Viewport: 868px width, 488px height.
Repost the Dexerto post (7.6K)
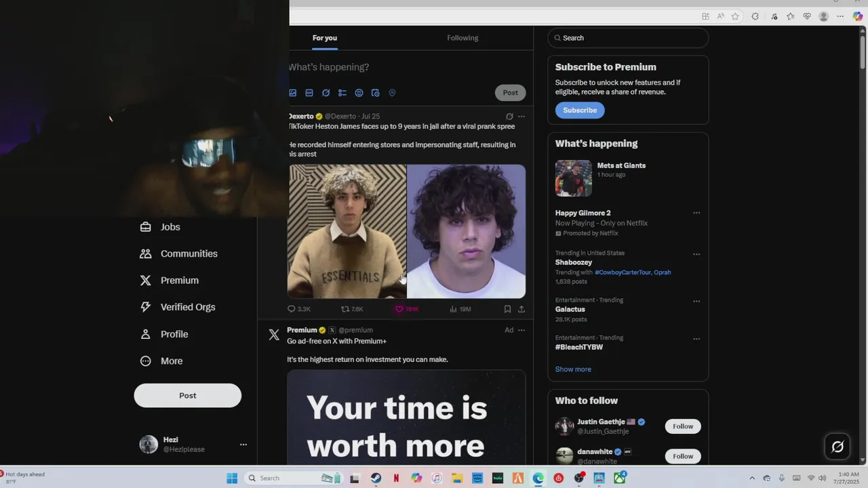(x=352, y=309)
